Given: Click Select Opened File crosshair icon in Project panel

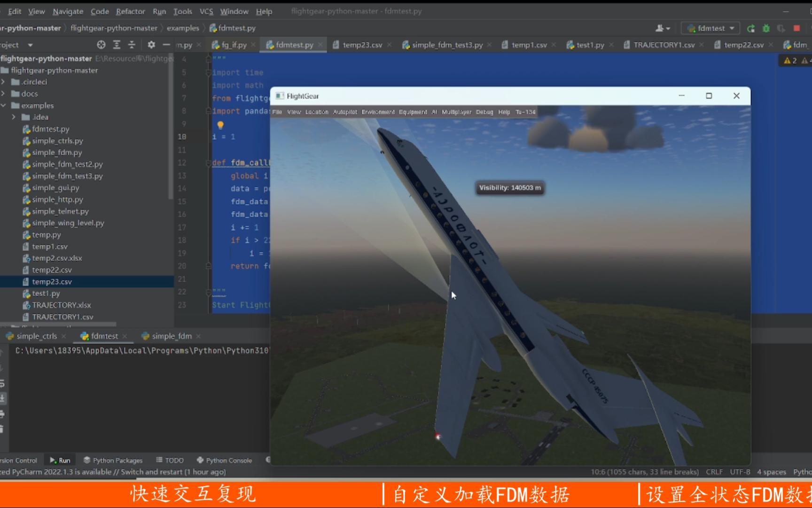Looking at the screenshot, I should click(x=101, y=44).
